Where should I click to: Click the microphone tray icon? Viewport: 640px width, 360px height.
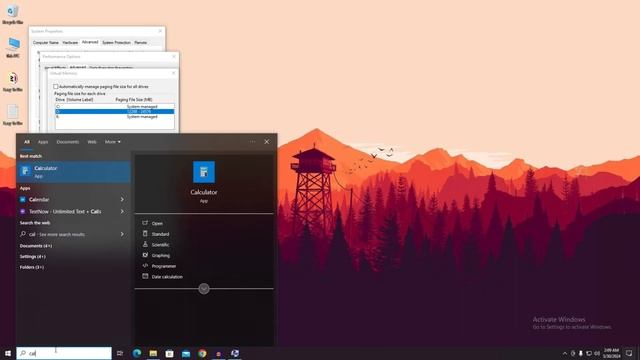(581, 353)
